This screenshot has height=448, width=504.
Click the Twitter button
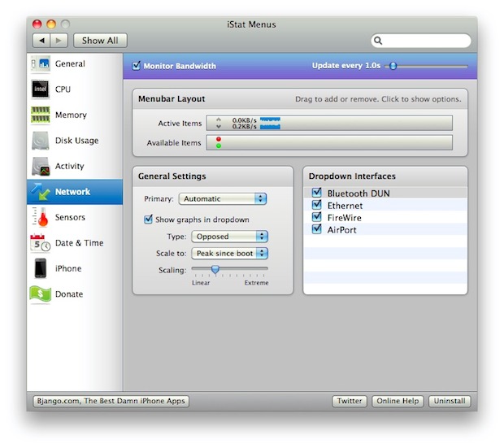tap(350, 401)
